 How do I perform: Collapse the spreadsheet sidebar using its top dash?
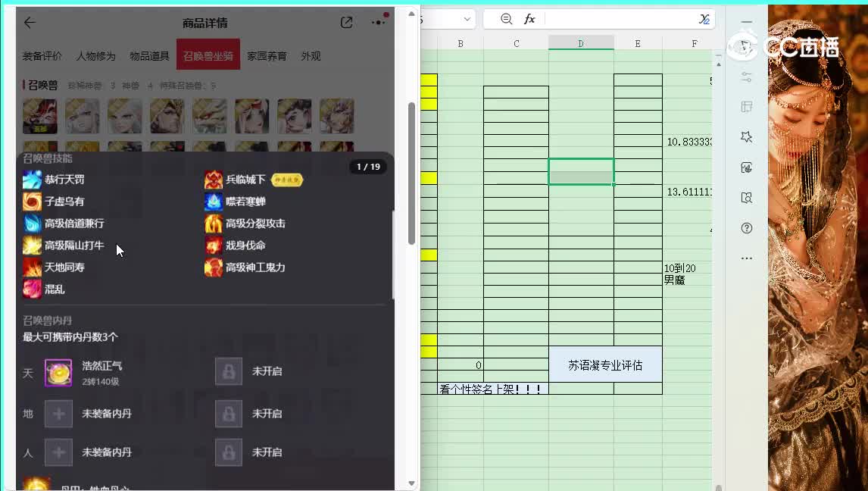click(747, 22)
